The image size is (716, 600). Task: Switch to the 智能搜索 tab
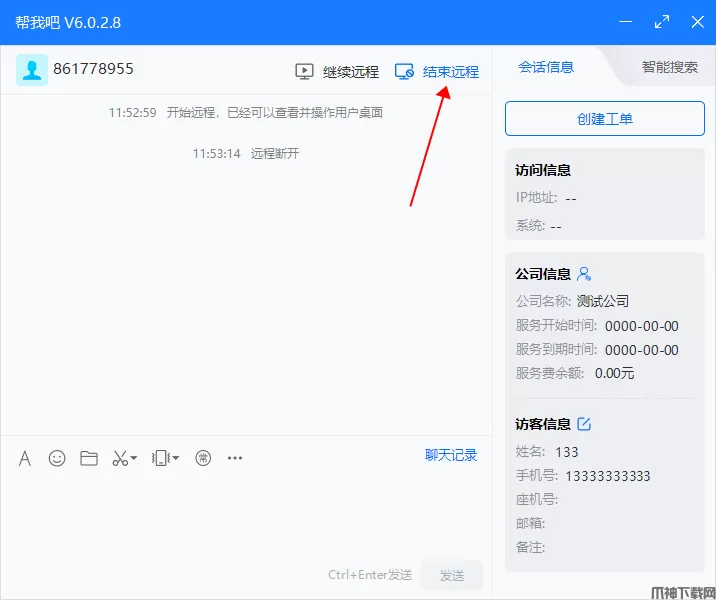669,68
